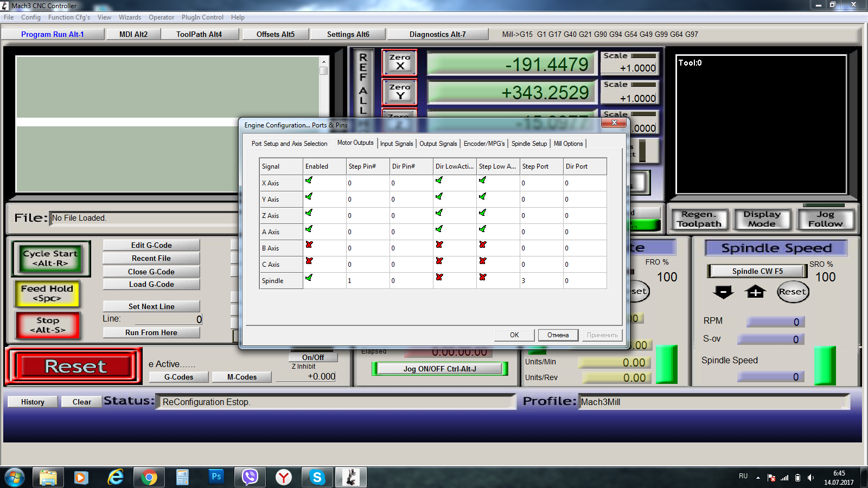The height and width of the screenshot is (488, 868).
Task: Open Windows Explorer from the taskbar
Action: pos(48,477)
